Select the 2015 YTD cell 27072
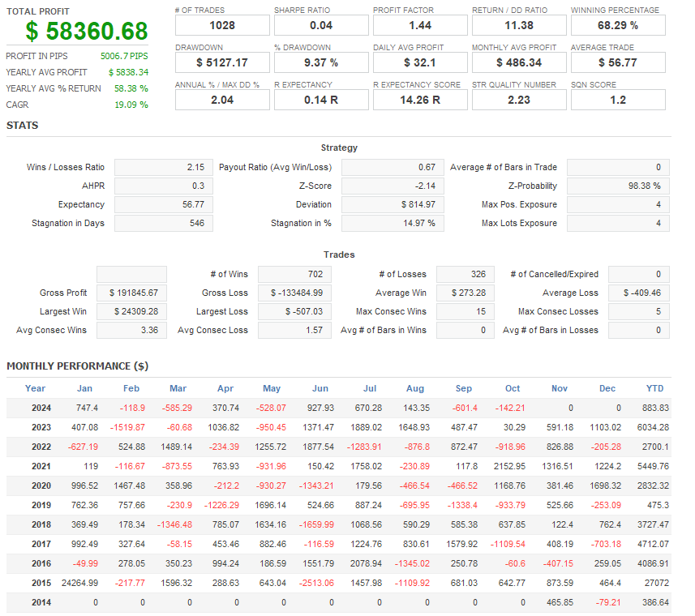This screenshot has width=695, height=616. [x=657, y=584]
